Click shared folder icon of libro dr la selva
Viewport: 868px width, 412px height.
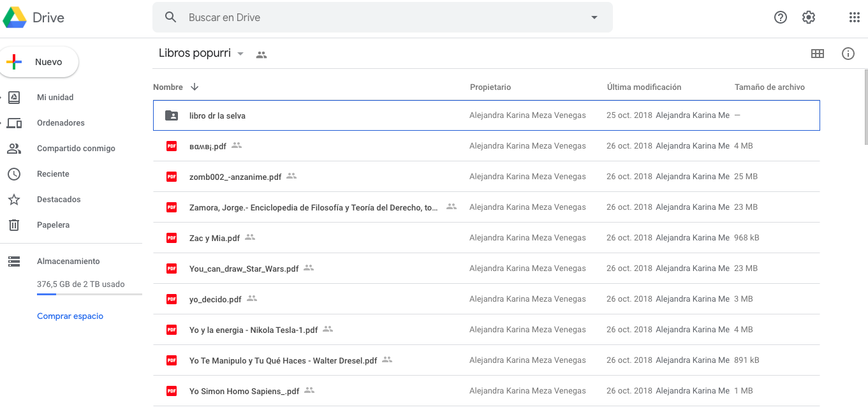[172, 115]
